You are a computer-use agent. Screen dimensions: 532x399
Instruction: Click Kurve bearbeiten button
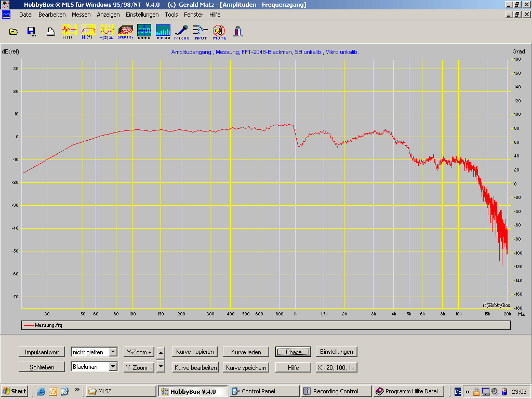[196, 367]
